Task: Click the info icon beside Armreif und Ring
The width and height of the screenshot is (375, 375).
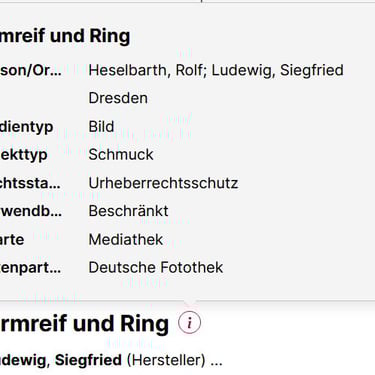Action: point(189,323)
